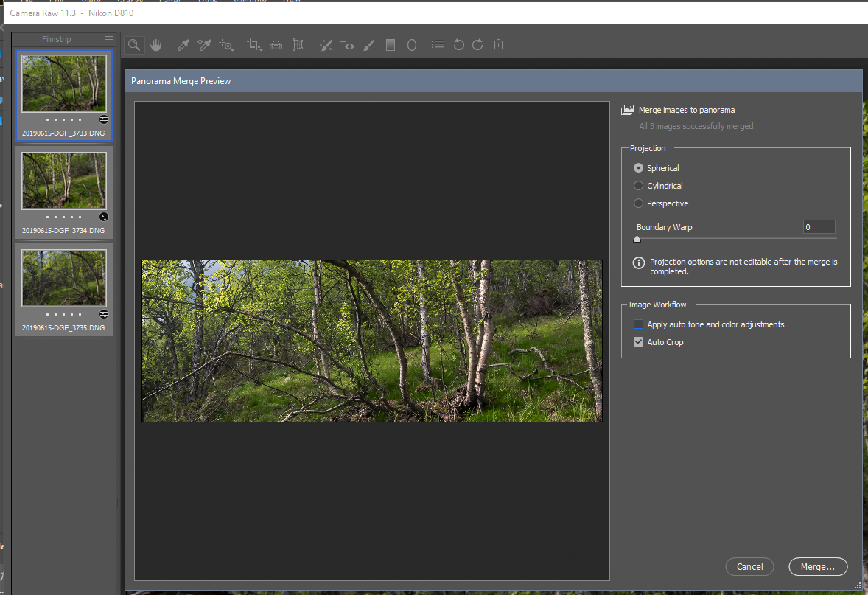
Task: Open the Filmstrip panel menu
Action: click(109, 39)
